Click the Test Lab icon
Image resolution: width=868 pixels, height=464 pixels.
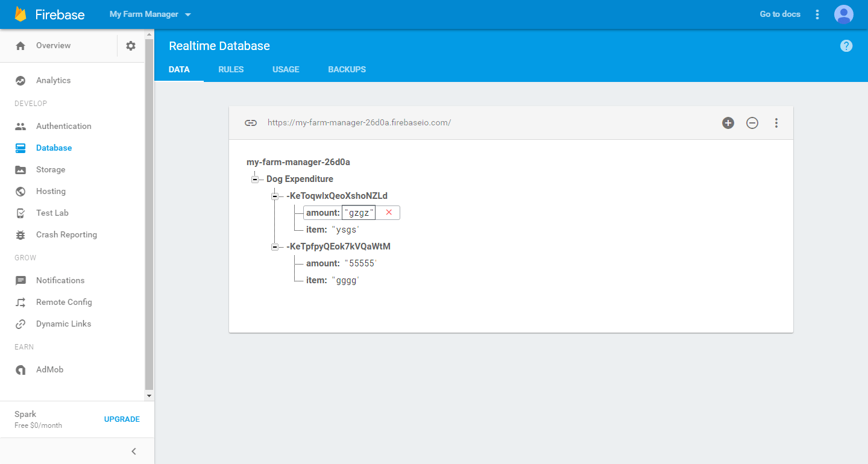pyautogui.click(x=20, y=213)
